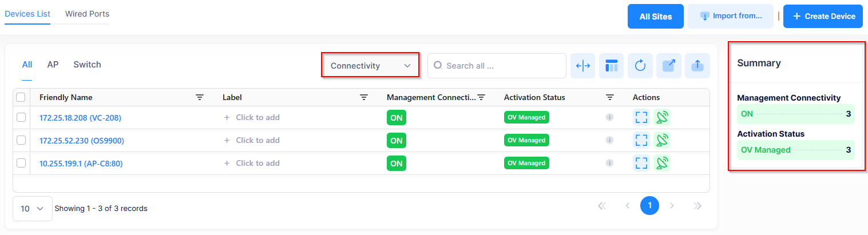Screen dimensions: 868x235
Task: Open the page size dropdown showing 10
Action: point(32,209)
